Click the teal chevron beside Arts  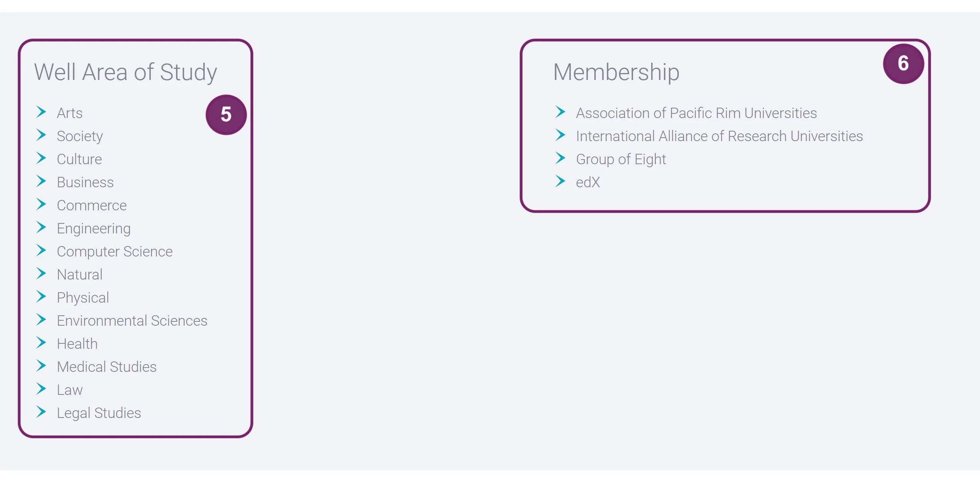pyautogui.click(x=41, y=112)
